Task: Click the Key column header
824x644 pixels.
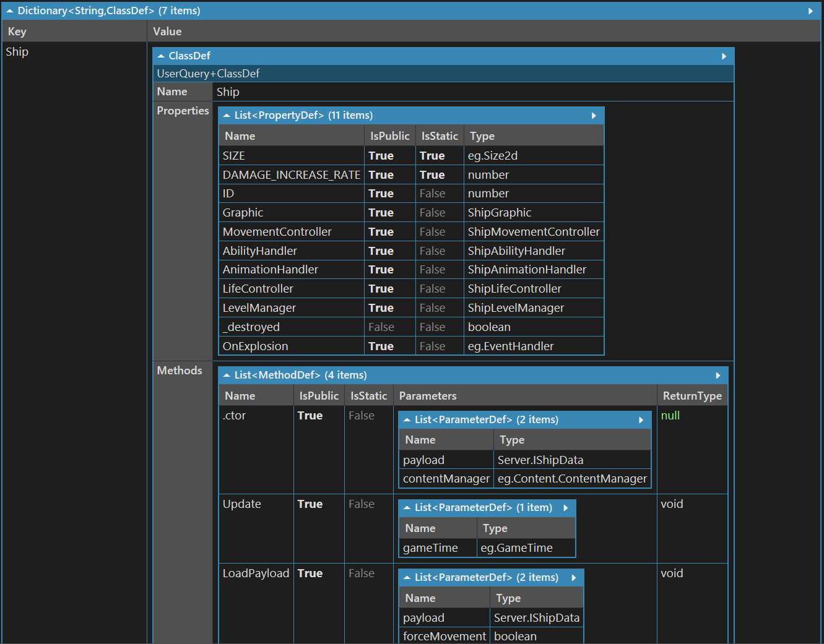Action: 17,32
